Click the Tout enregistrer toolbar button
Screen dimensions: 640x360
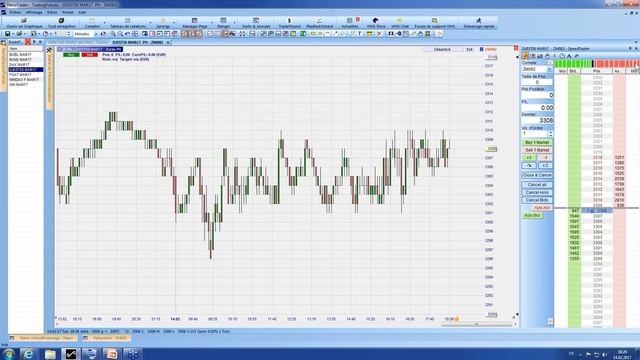point(62,23)
